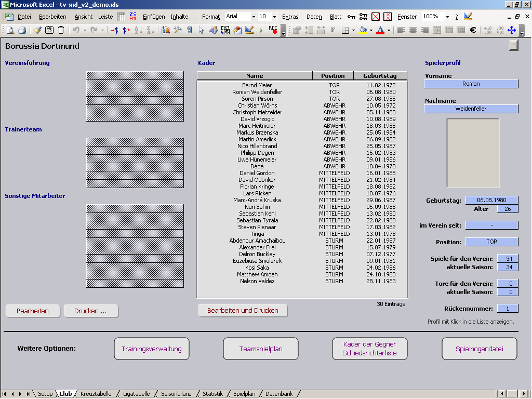532x399 pixels.
Task: Click the Kader der Gegner Schiedsrichterliste button
Action: click(370, 349)
